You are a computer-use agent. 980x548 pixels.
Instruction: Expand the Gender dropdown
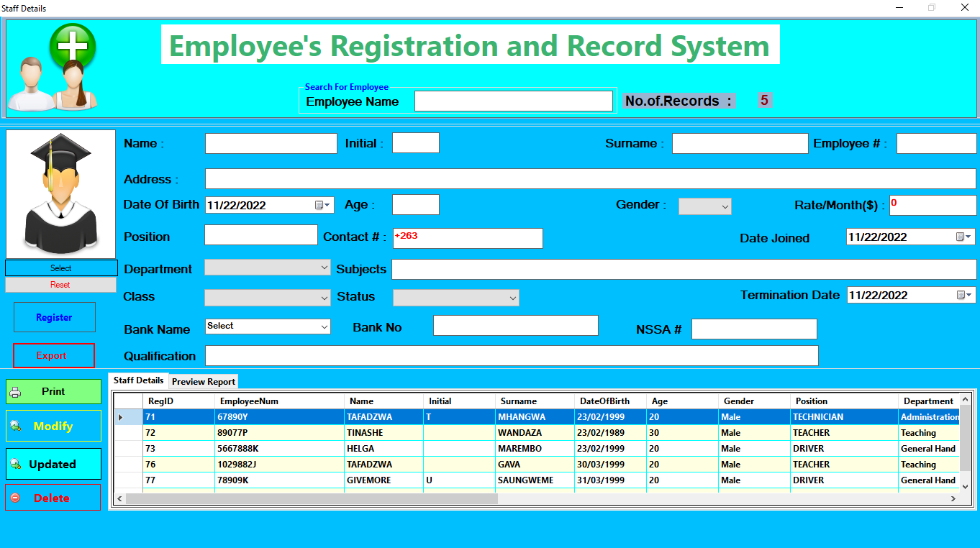(x=725, y=206)
